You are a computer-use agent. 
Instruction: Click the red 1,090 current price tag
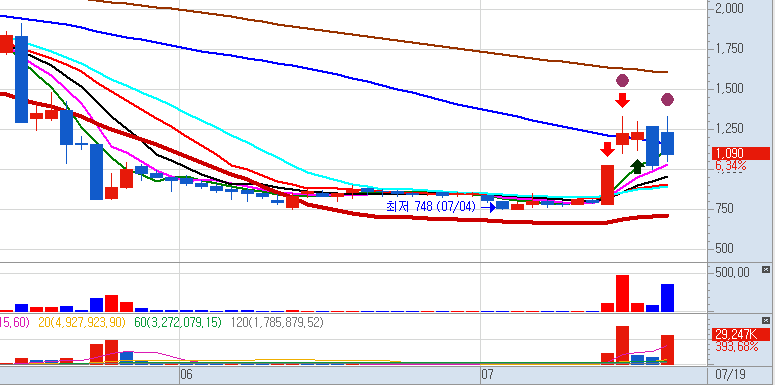click(740, 153)
